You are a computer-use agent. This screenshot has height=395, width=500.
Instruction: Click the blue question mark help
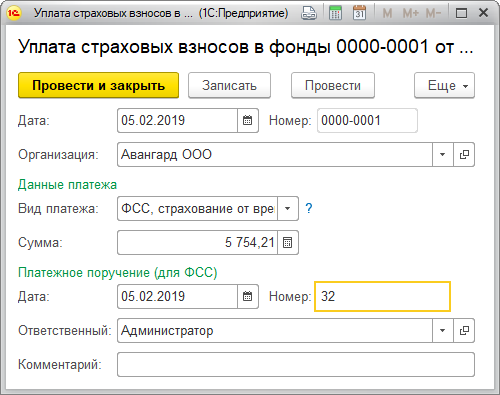tap(309, 208)
